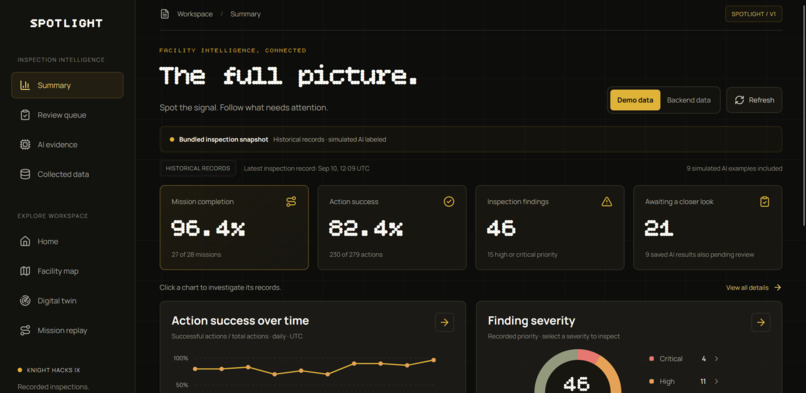Click the Inspection findings warning icon

607,202
